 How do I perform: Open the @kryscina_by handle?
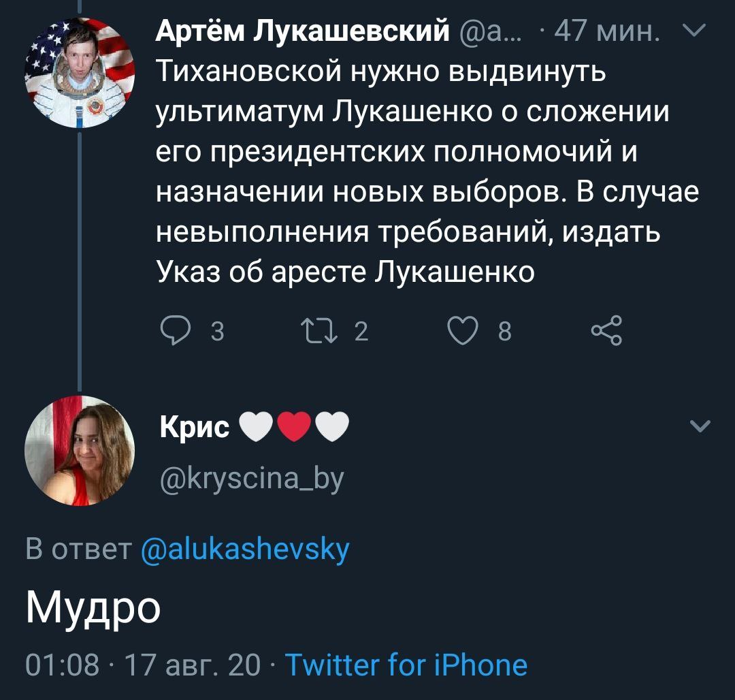click(251, 479)
